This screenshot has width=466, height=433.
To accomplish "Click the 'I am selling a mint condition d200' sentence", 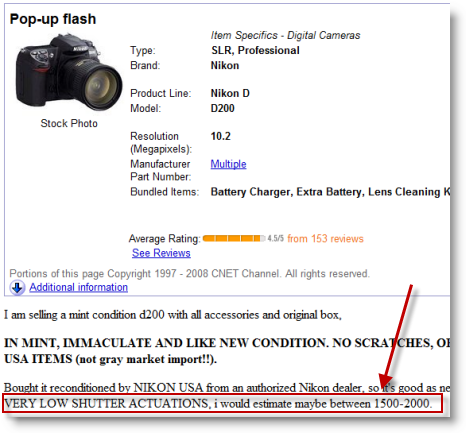I will point(173,315).
